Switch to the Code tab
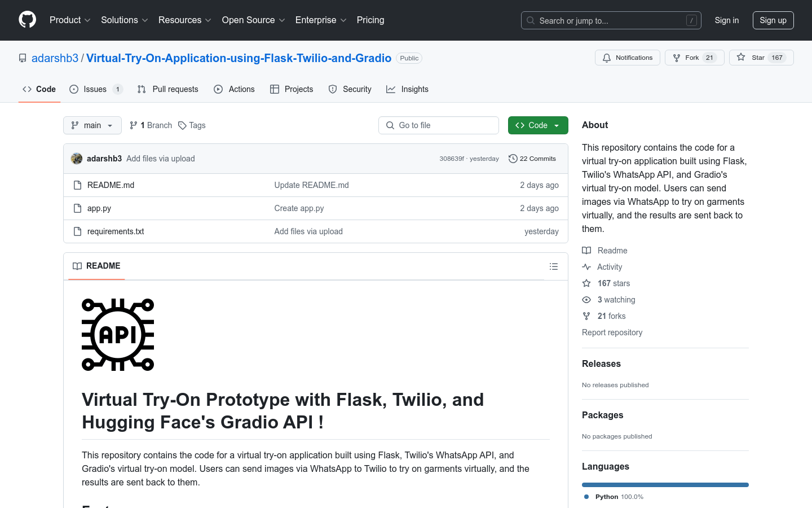Image resolution: width=812 pixels, height=508 pixels. point(39,89)
